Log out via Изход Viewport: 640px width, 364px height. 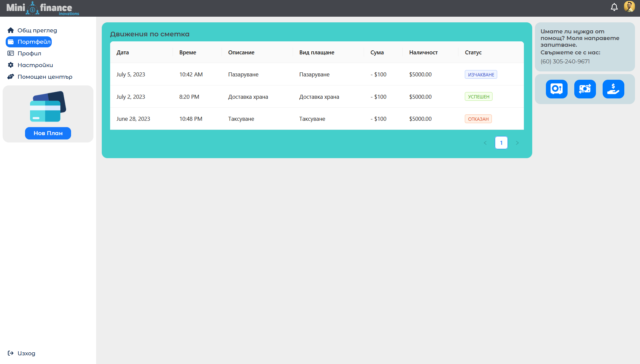[x=26, y=353]
